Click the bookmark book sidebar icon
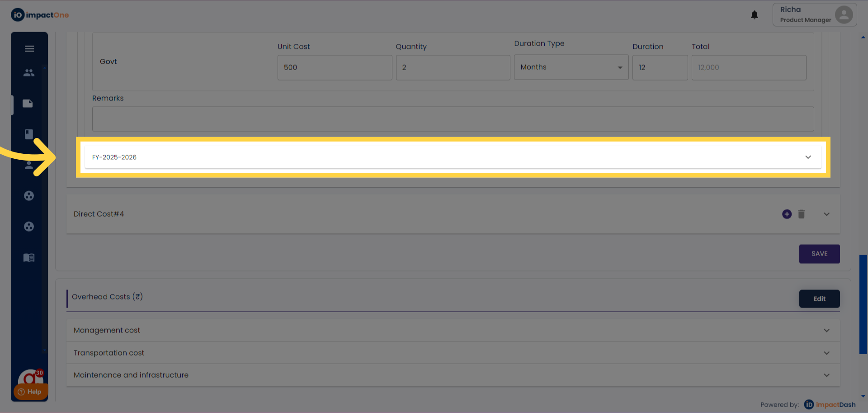The width and height of the screenshot is (868, 413). pos(29,134)
